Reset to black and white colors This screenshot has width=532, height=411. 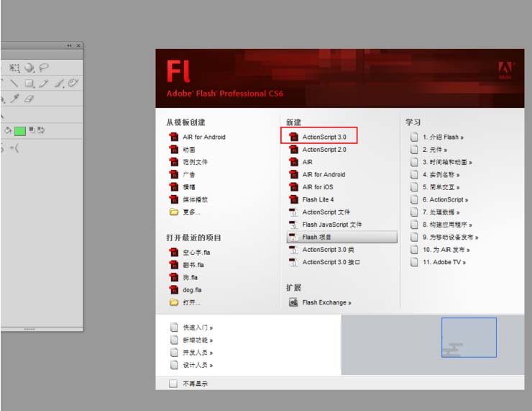tap(32, 130)
